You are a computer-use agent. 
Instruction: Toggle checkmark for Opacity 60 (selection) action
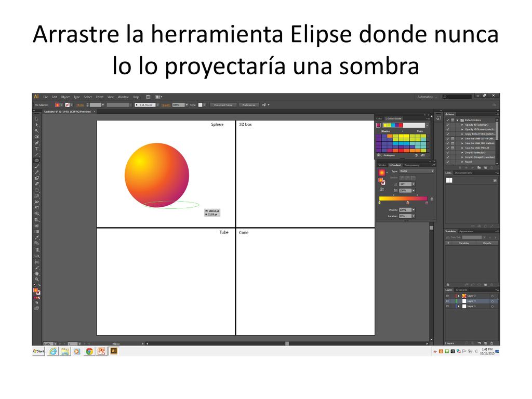tap(447, 125)
